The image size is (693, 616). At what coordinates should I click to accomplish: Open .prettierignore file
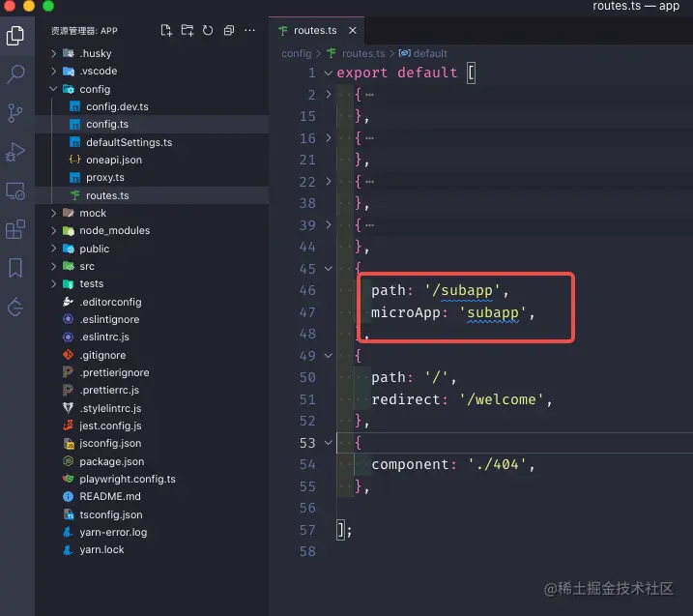152,372
